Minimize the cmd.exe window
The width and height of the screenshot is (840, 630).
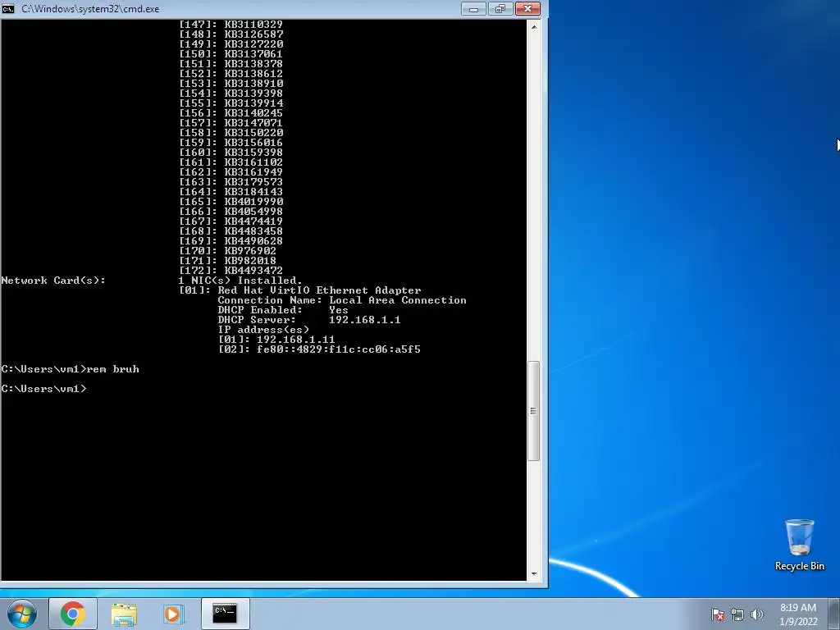pos(473,8)
